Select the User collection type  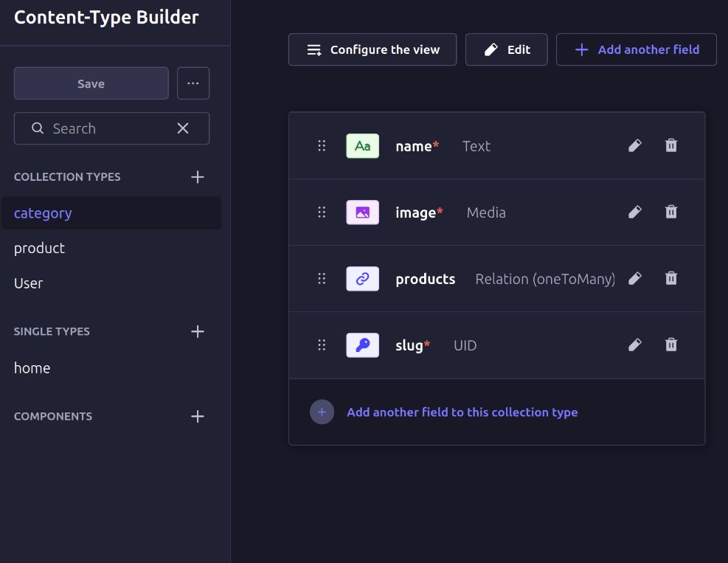pyautogui.click(x=29, y=283)
